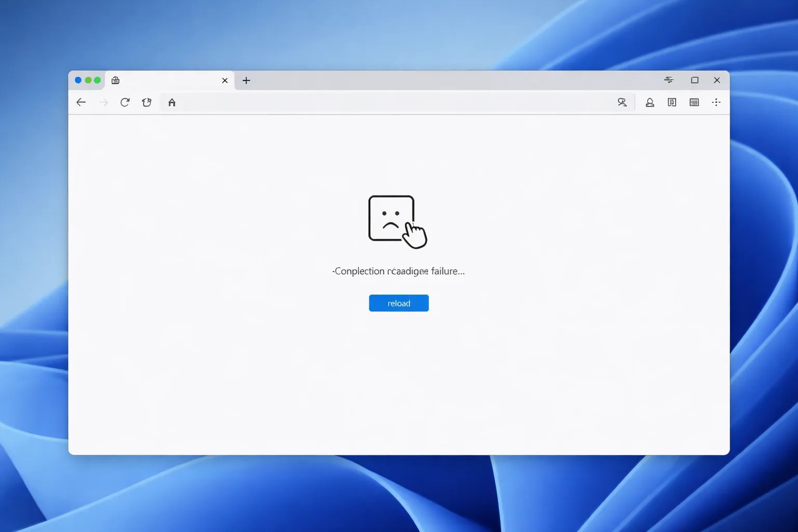This screenshot has height=532, width=798.
Task: Refresh the page with the circular arrow
Action: click(125, 102)
